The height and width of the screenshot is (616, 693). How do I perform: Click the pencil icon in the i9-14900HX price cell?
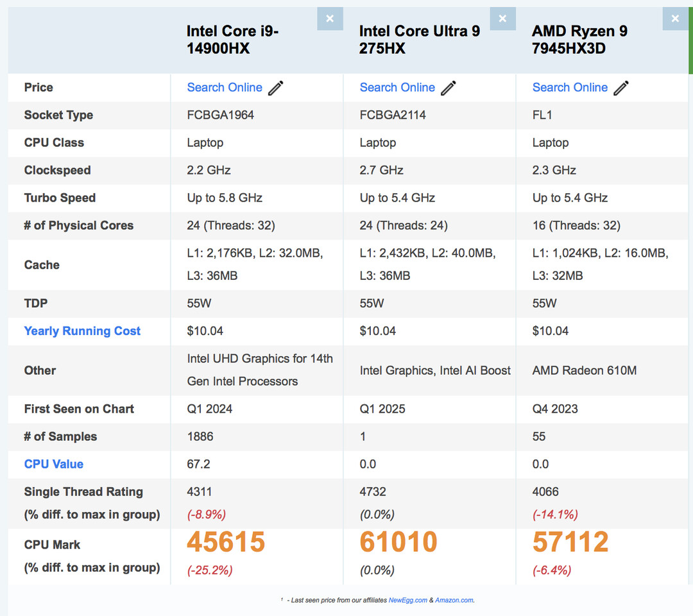[276, 88]
